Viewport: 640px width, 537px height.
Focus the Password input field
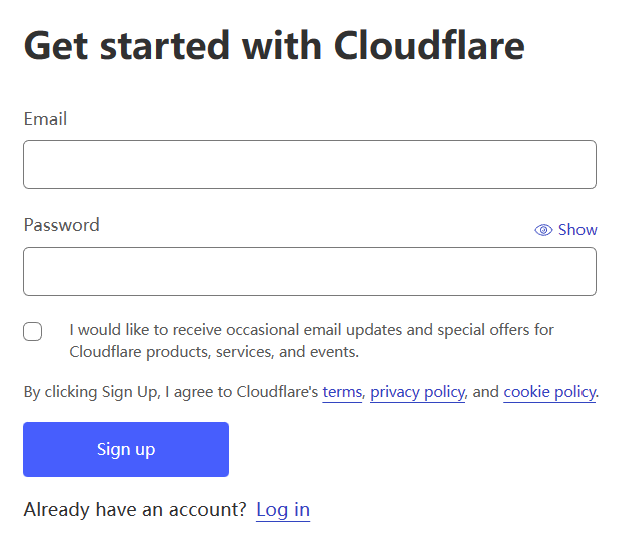click(310, 271)
